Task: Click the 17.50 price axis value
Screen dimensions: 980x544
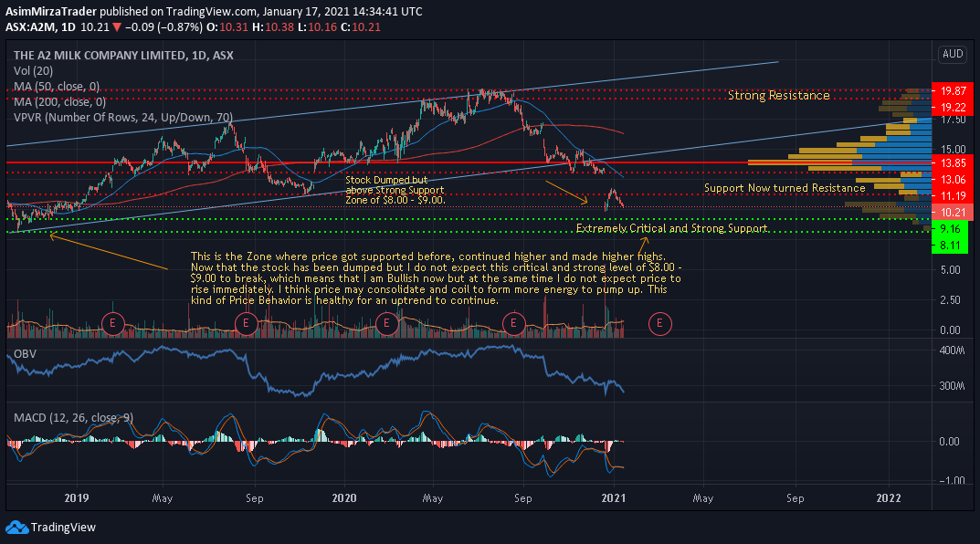Action: [x=953, y=120]
